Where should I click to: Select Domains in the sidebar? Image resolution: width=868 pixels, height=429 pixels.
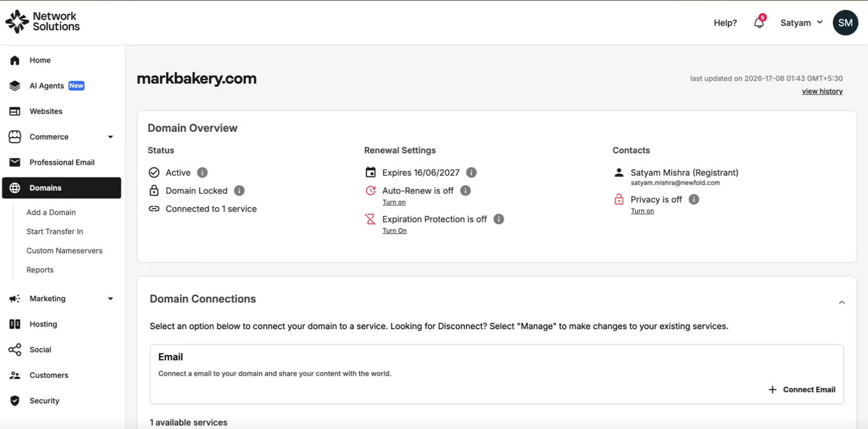click(x=61, y=188)
